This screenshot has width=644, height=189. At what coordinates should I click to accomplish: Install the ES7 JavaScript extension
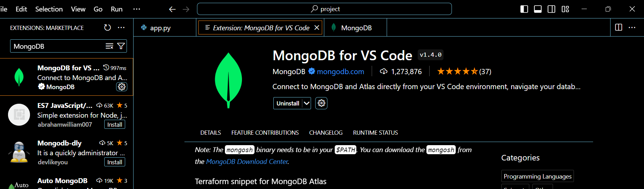(x=115, y=125)
